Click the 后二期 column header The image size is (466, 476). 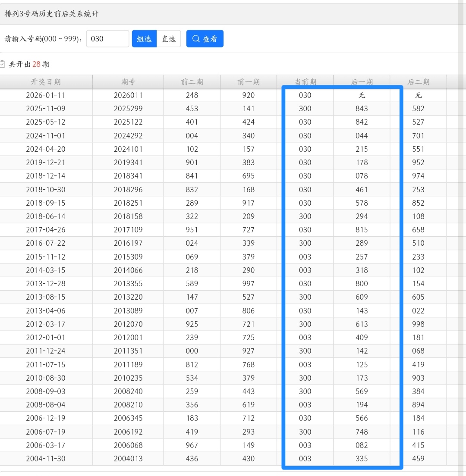(418, 82)
